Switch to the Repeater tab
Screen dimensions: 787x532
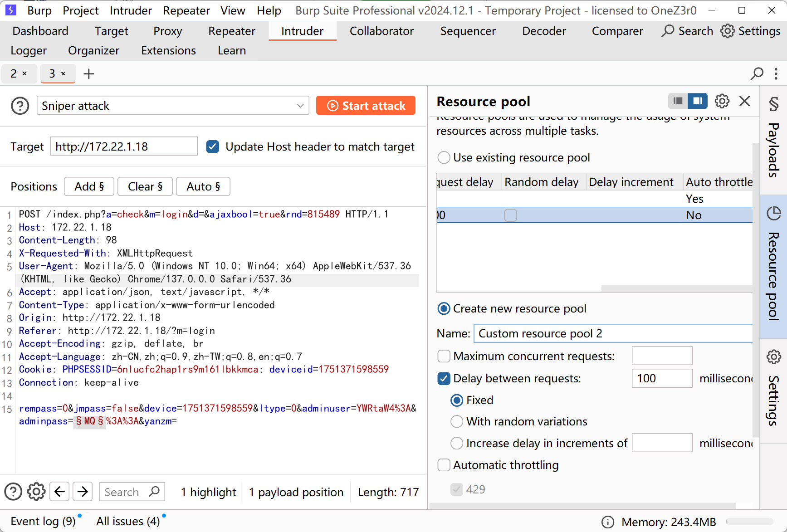(x=231, y=31)
